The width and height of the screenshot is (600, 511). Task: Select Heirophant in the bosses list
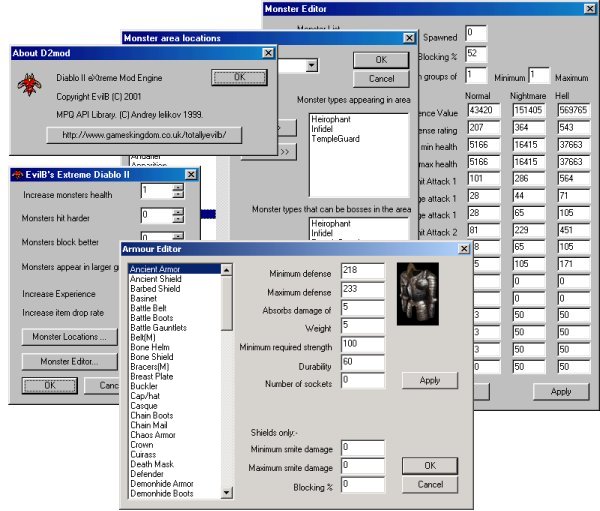coord(331,223)
